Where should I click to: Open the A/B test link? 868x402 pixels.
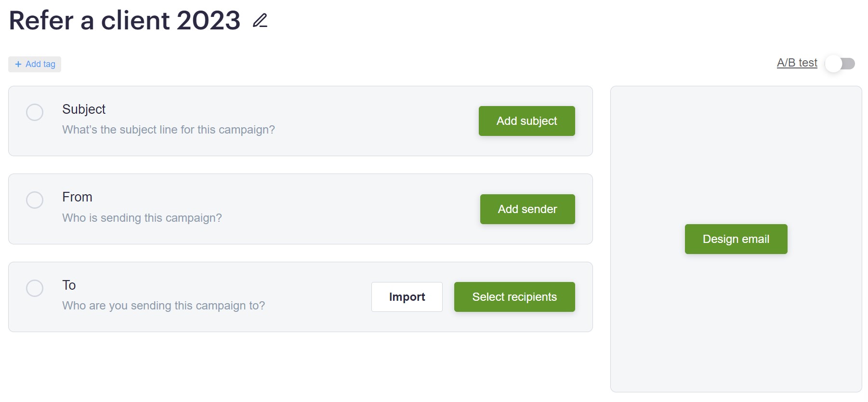(x=797, y=63)
